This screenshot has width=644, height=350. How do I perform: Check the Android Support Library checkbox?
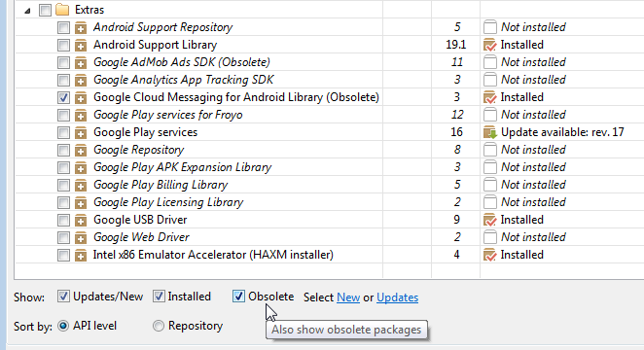point(63,45)
